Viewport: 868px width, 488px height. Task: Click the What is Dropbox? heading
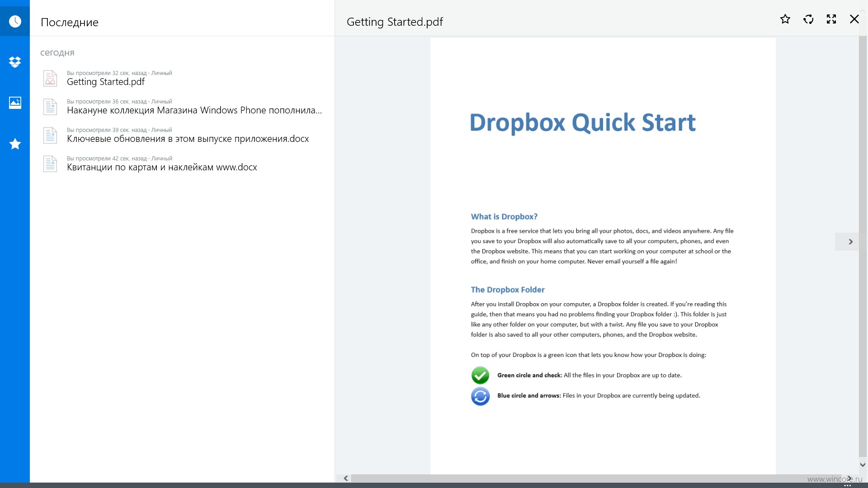click(504, 216)
